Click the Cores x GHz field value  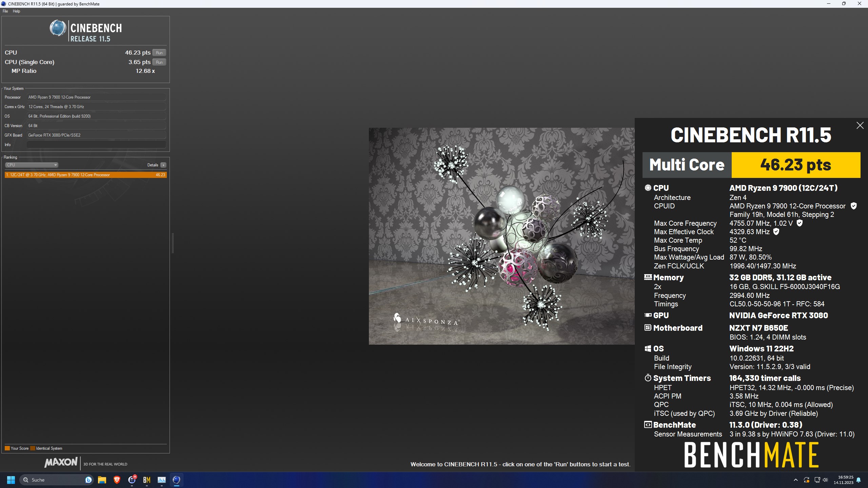(x=96, y=107)
